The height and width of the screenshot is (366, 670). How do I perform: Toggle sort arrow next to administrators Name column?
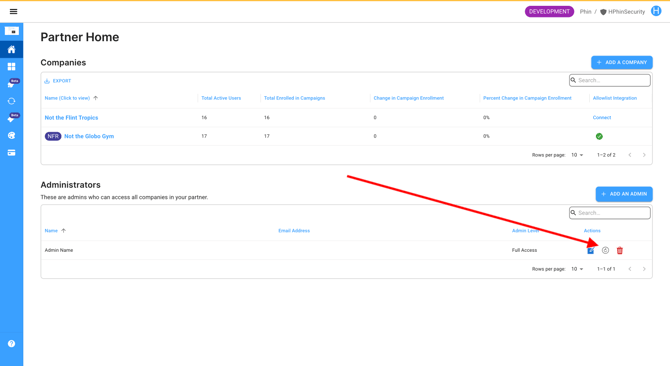click(x=64, y=231)
